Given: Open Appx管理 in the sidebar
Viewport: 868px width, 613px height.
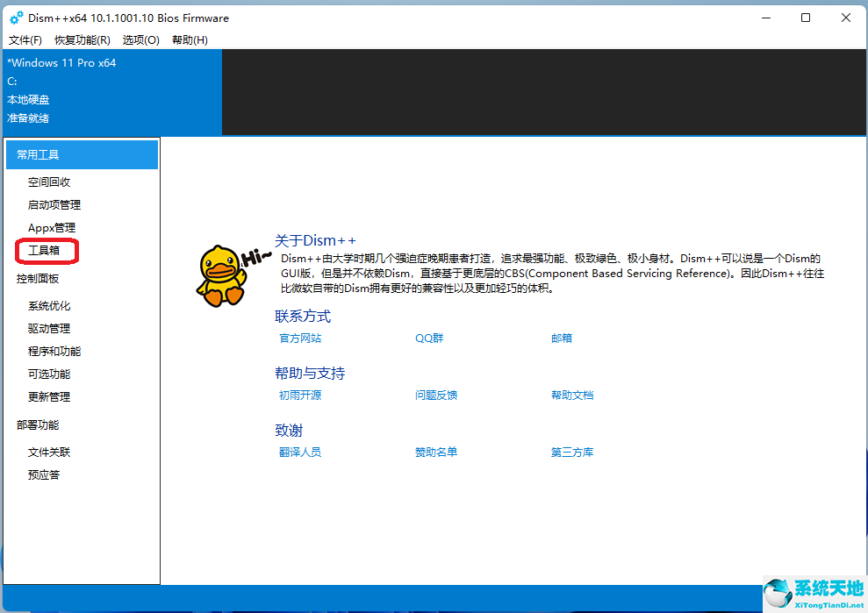Looking at the screenshot, I should [55, 227].
